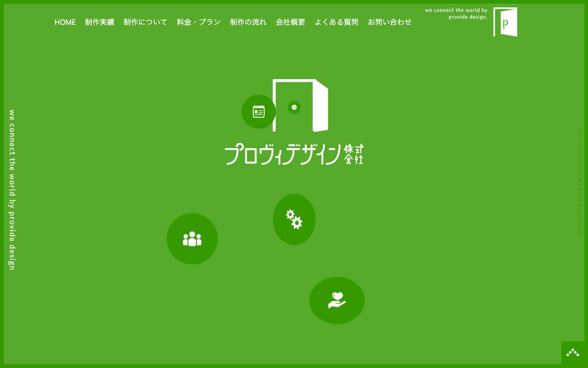Open 制作について in navigation

coord(146,22)
